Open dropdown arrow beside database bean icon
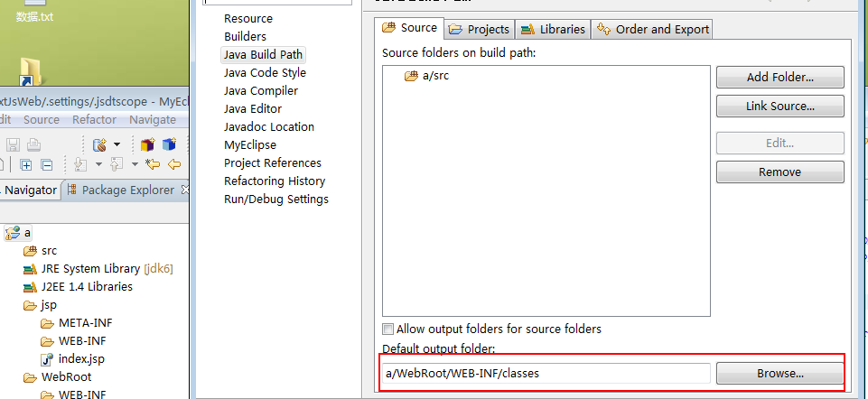This screenshot has height=399, width=868. 117,145
